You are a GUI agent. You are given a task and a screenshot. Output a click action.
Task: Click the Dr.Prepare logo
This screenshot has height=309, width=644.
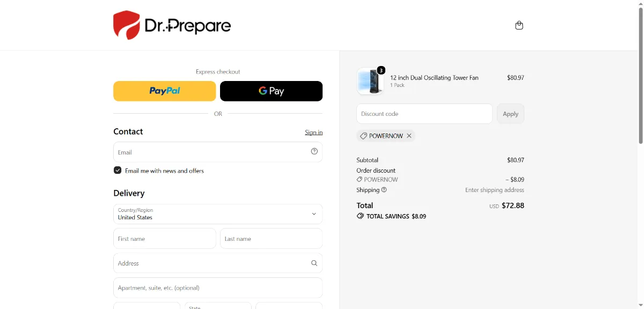[x=172, y=25]
